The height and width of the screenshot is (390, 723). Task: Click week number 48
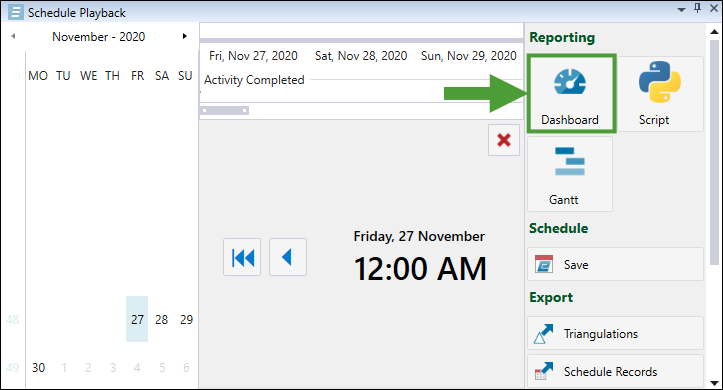[12, 319]
